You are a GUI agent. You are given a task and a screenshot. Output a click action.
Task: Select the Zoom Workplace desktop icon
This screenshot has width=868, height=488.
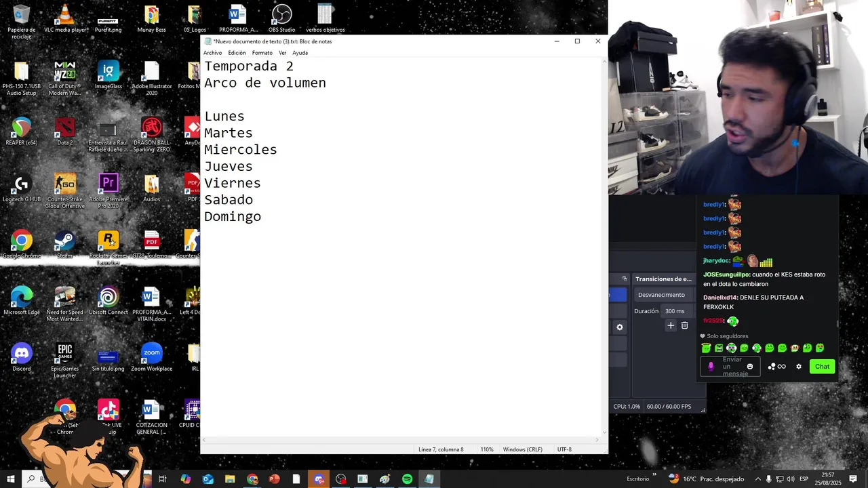(152, 358)
